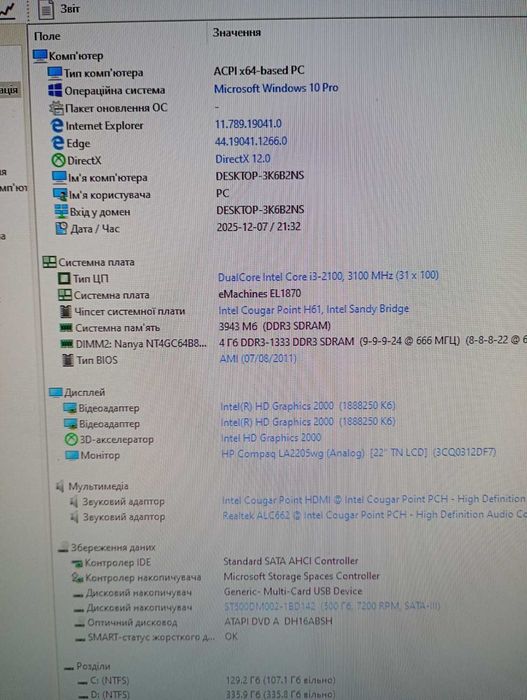
Task: Select the D: (NTFS) partition row
Action: point(206,695)
